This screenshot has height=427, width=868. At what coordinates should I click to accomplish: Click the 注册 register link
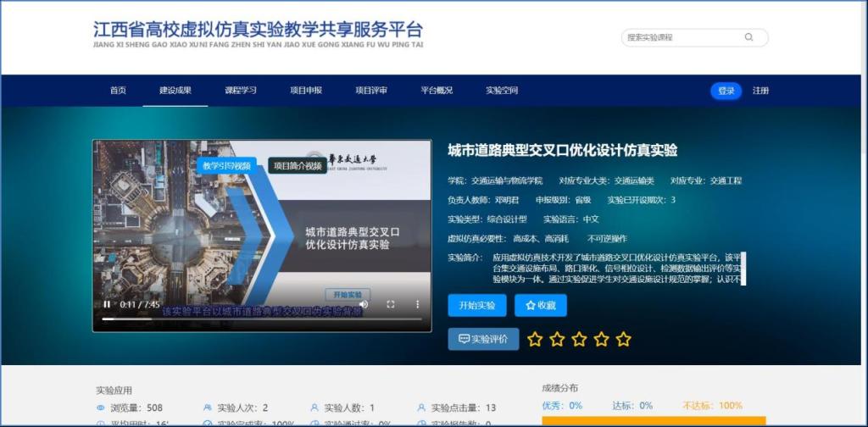coord(760,91)
